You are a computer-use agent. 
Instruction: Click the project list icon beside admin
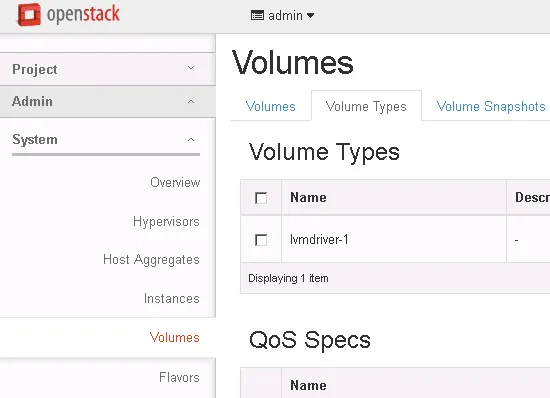[x=257, y=15]
